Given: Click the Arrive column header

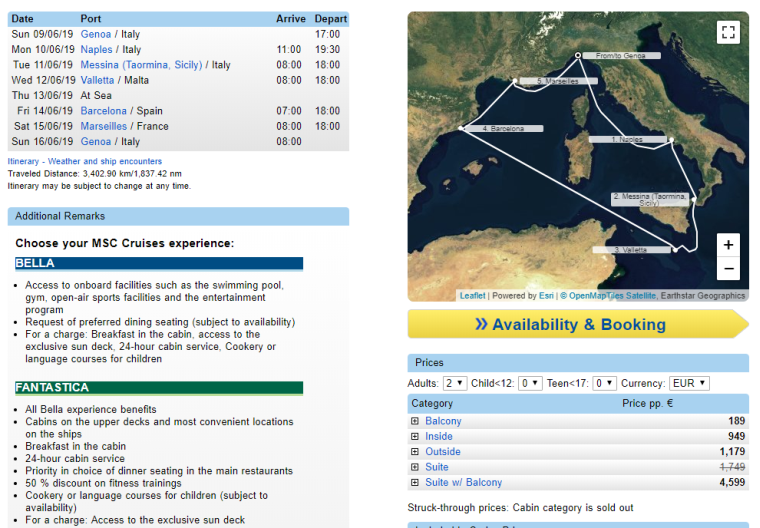Looking at the screenshot, I should click(291, 19).
